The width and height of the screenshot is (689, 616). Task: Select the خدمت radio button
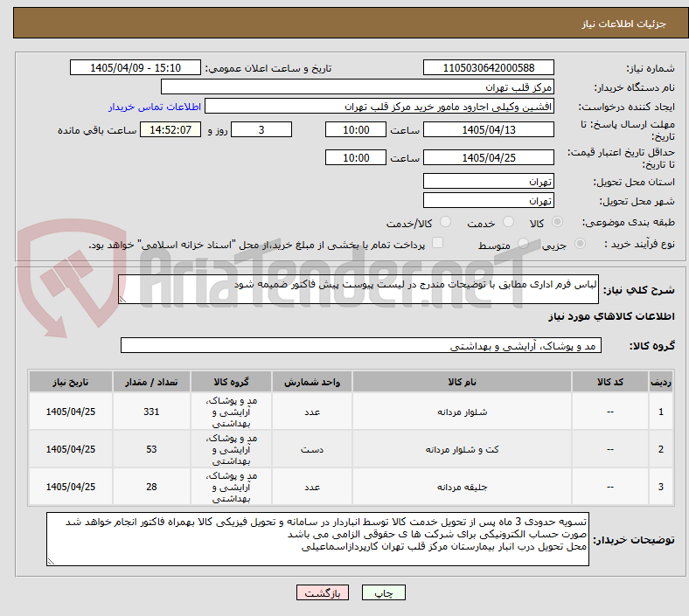tap(508, 222)
